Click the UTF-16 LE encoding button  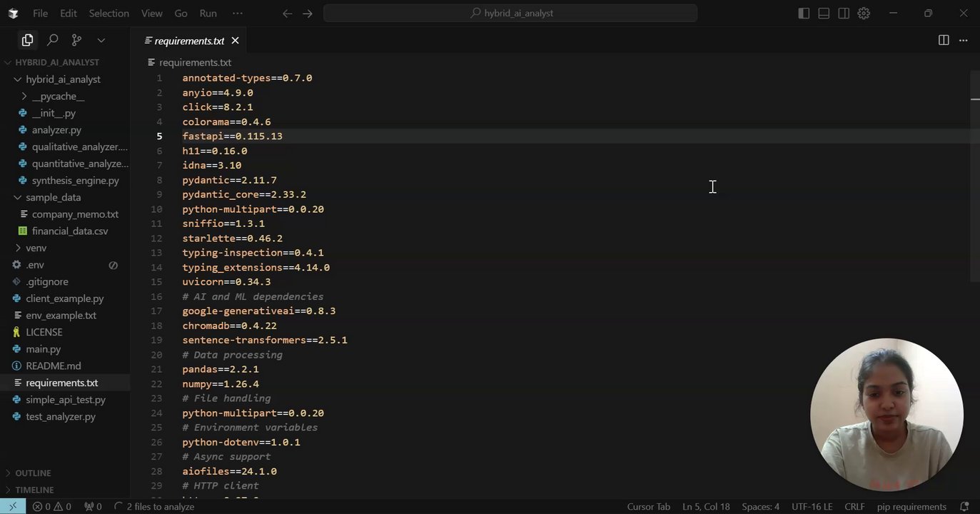point(812,506)
